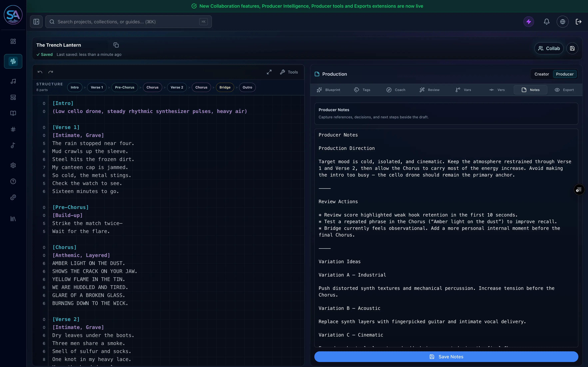Open the Coach tab

pos(396,90)
